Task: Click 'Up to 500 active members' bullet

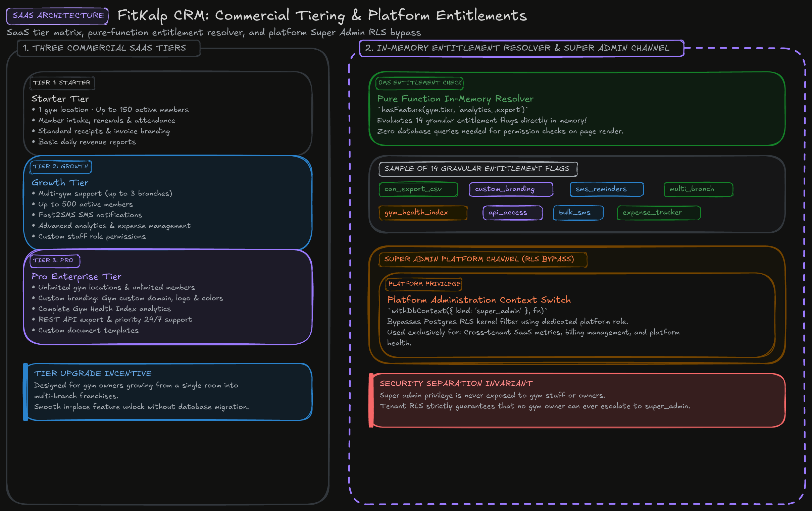Action: point(82,205)
